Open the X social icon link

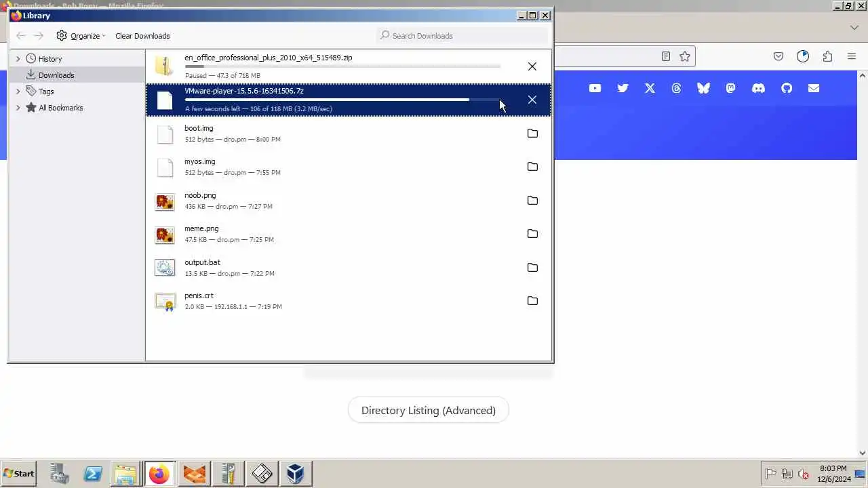point(650,88)
